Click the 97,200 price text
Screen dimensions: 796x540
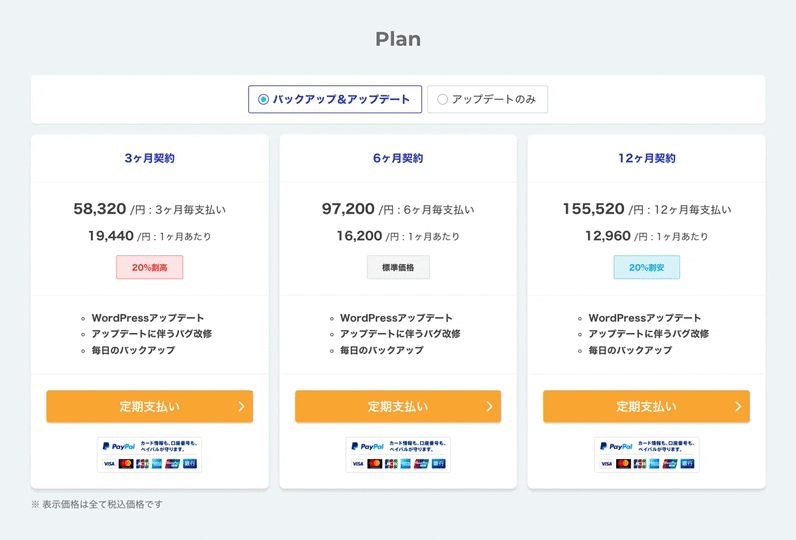pos(348,209)
